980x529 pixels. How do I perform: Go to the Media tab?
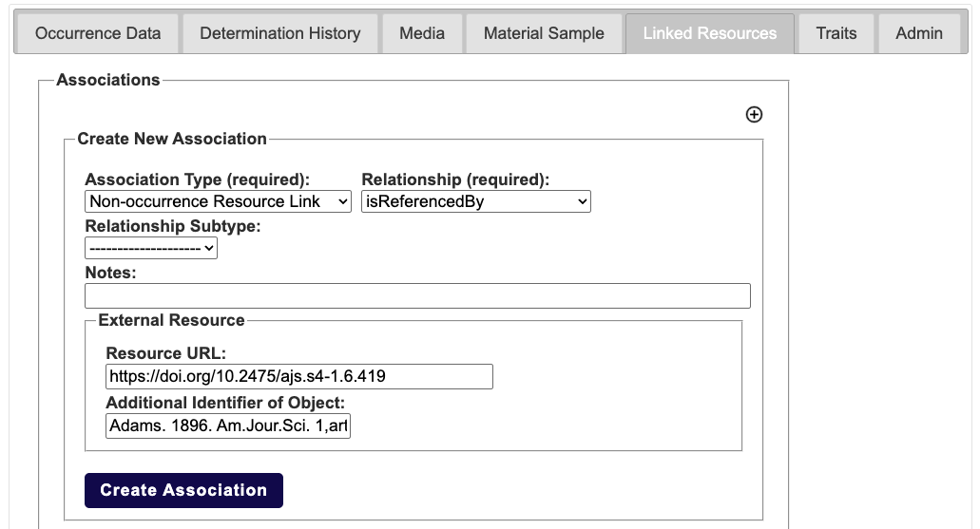(x=422, y=33)
